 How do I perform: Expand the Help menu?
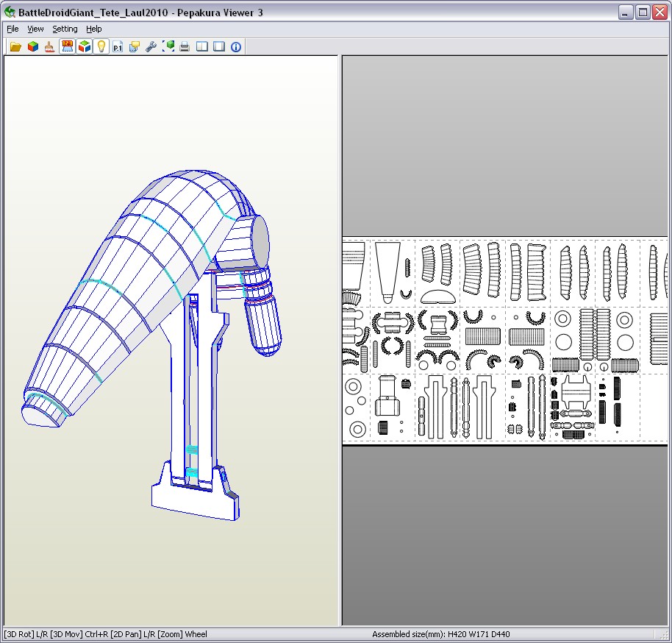point(93,29)
